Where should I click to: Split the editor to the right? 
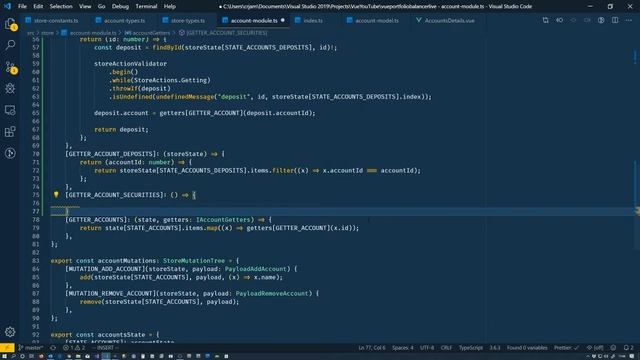point(615,20)
